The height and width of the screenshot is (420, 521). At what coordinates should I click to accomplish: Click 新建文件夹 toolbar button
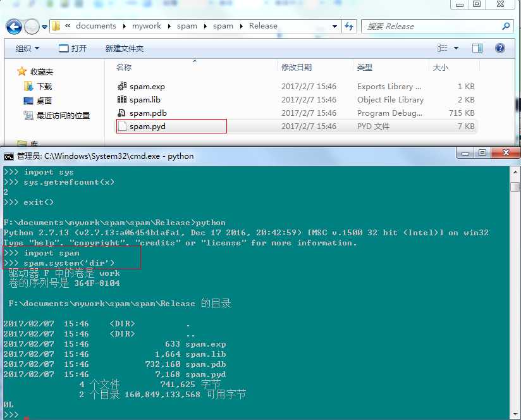click(x=125, y=49)
